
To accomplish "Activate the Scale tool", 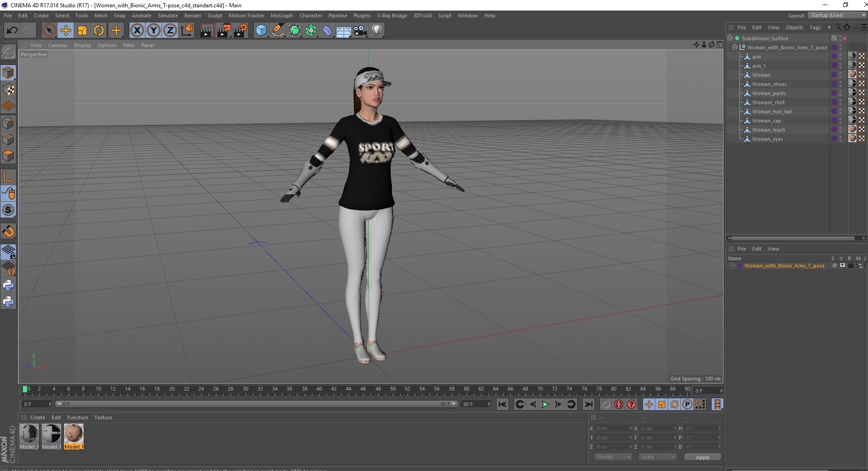I will [82, 31].
